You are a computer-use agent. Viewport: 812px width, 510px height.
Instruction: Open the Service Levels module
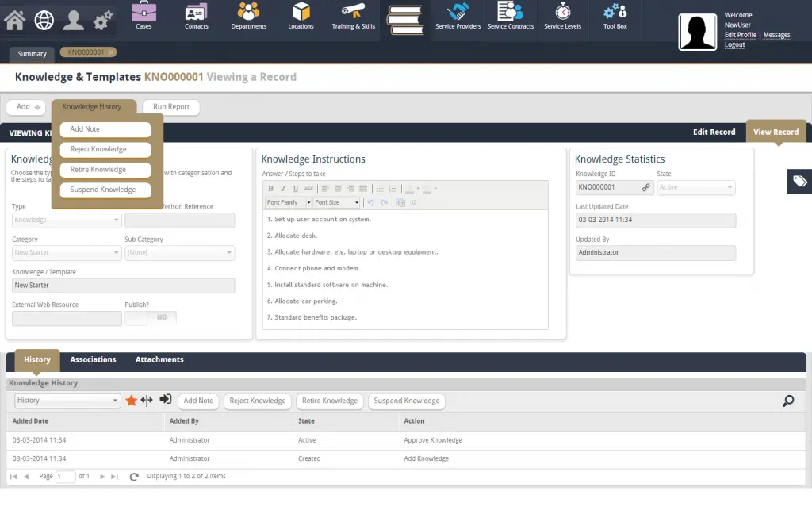(x=562, y=16)
